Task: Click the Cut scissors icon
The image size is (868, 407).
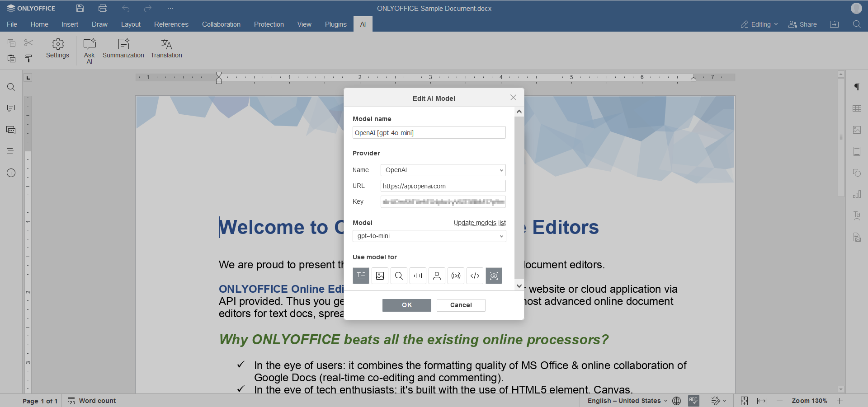Action: (x=28, y=43)
